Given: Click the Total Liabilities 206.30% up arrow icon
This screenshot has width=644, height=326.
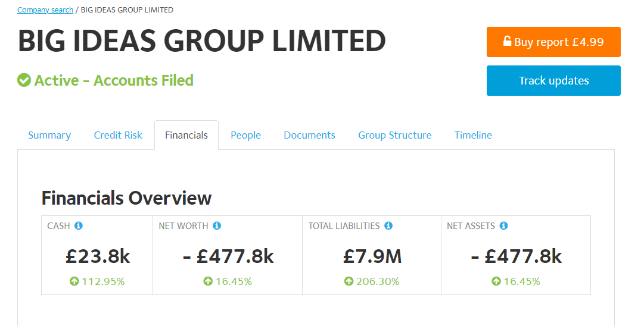Looking at the screenshot, I should pos(349,281).
